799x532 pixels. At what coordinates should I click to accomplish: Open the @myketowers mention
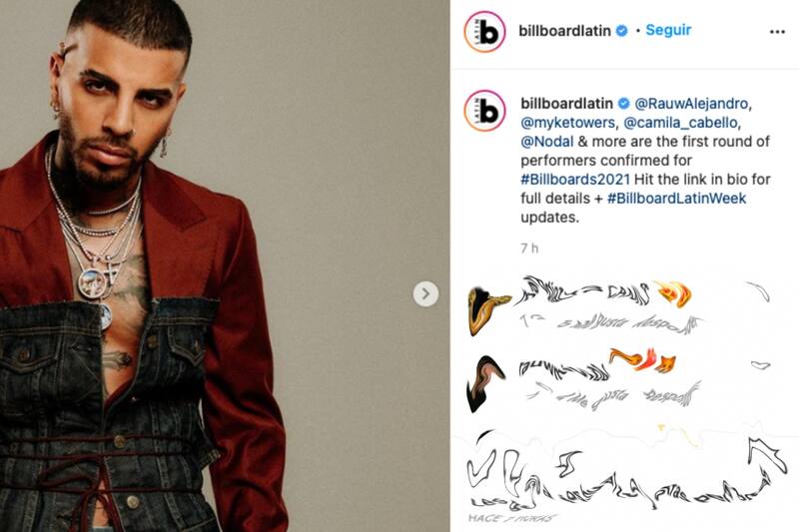[x=567, y=123]
